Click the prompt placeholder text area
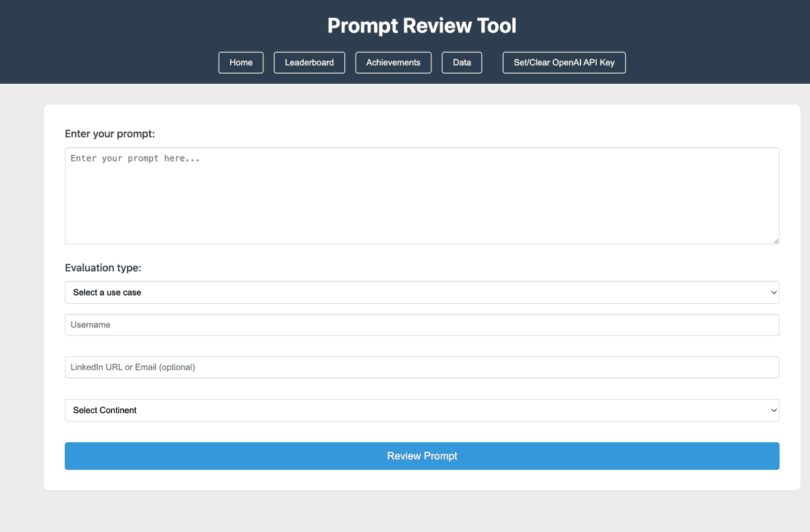This screenshot has height=532, width=810. (x=135, y=158)
